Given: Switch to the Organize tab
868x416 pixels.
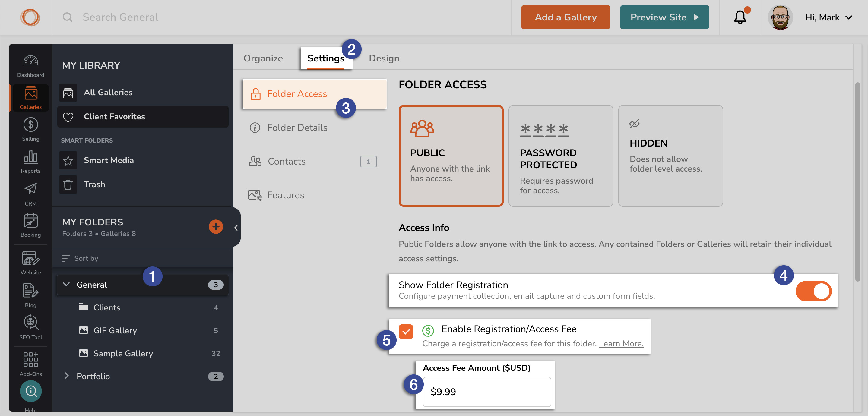Looking at the screenshot, I should click(263, 58).
